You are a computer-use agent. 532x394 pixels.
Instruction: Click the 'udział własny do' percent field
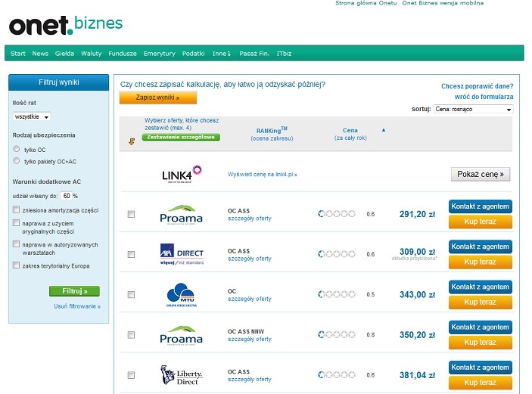pos(69,196)
